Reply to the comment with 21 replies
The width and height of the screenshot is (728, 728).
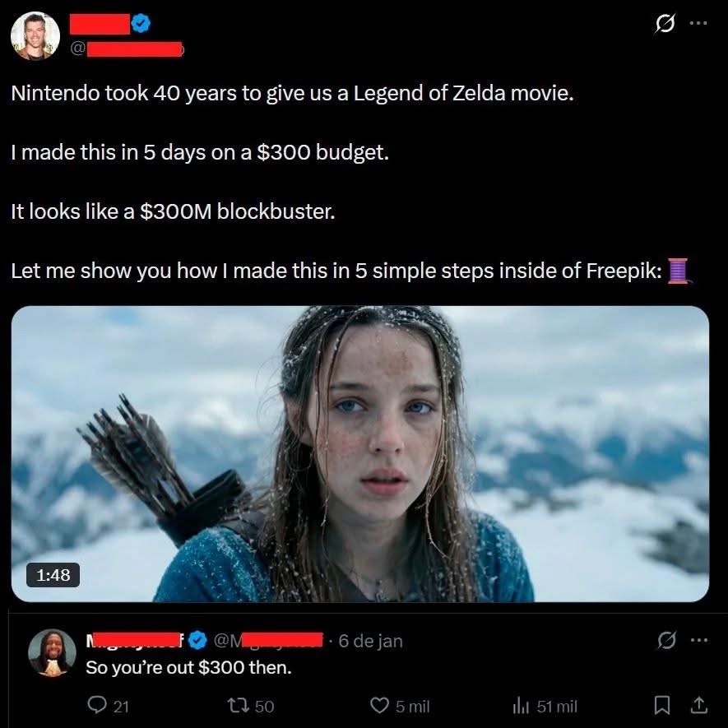coord(109,706)
